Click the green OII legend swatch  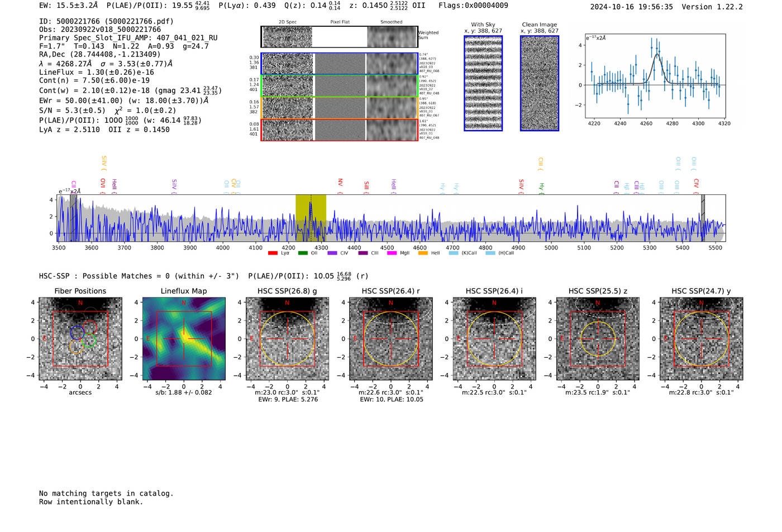(x=303, y=253)
